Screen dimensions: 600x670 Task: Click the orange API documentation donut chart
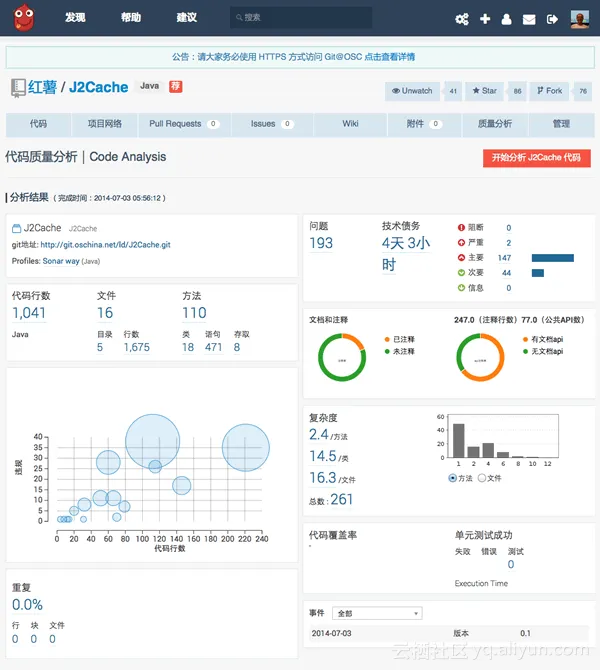480,357
